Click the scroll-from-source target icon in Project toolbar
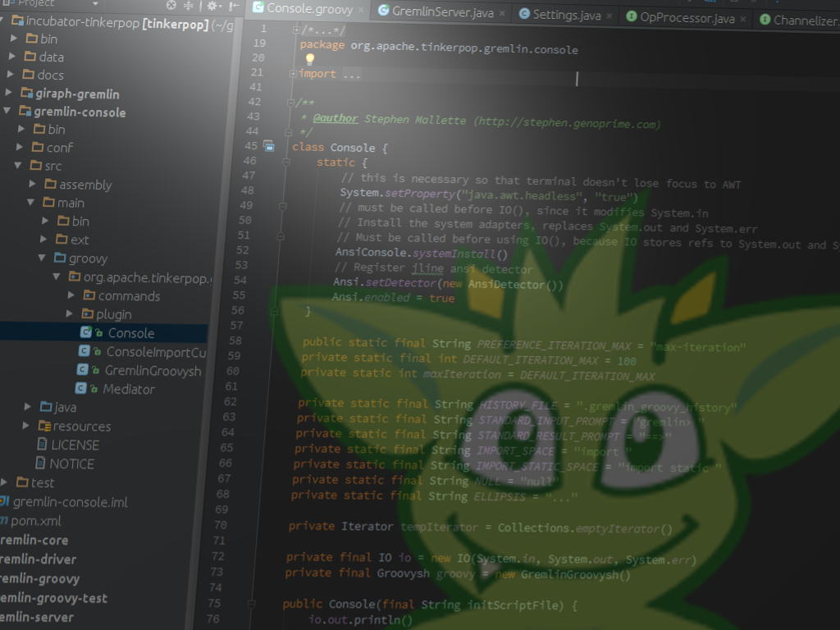This screenshot has height=630, width=840. click(x=171, y=6)
